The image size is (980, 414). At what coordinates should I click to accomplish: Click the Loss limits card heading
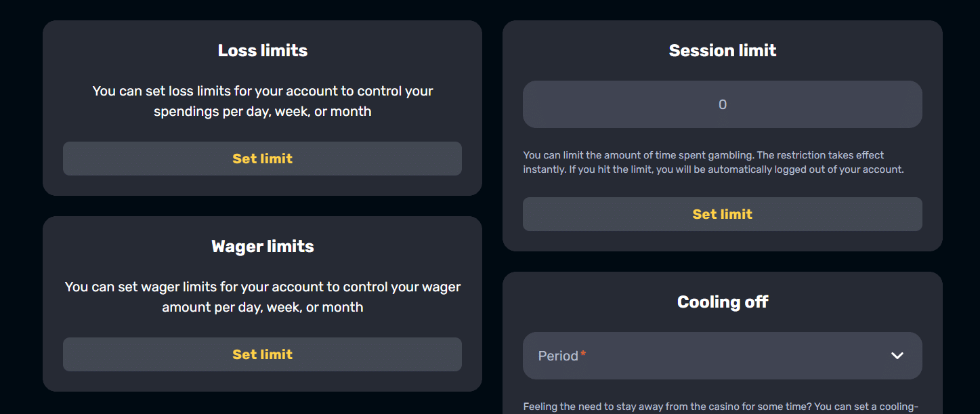coord(262,49)
